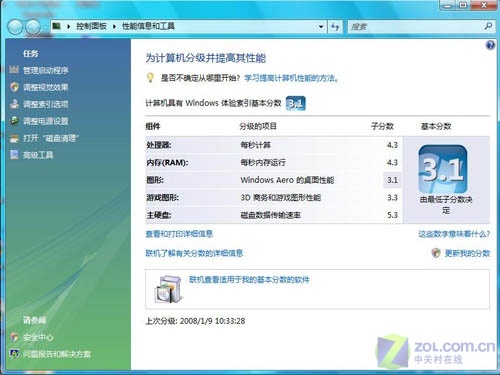500x375 pixels.
Task: Open 调整索引选项 task link
Action: click(x=46, y=104)
